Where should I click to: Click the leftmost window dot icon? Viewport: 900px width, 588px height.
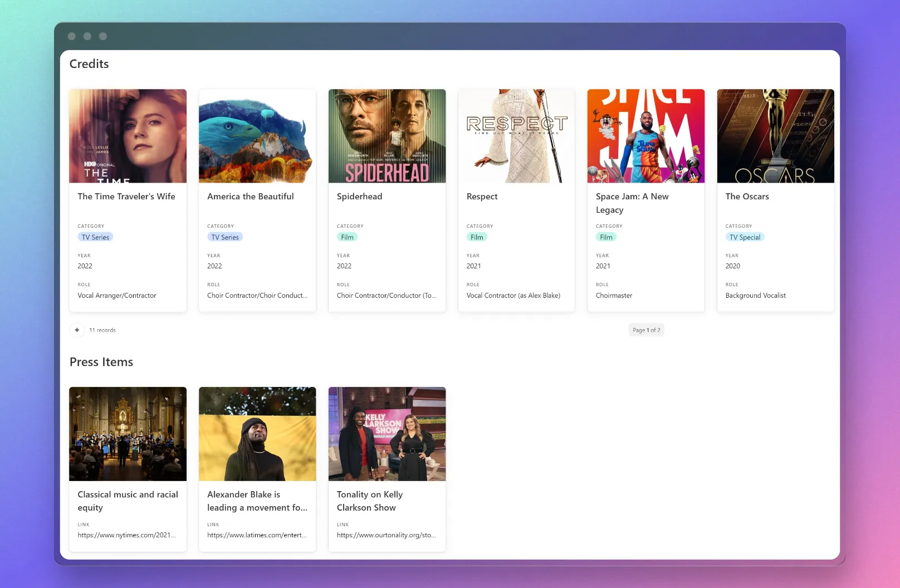coord(71,36)
